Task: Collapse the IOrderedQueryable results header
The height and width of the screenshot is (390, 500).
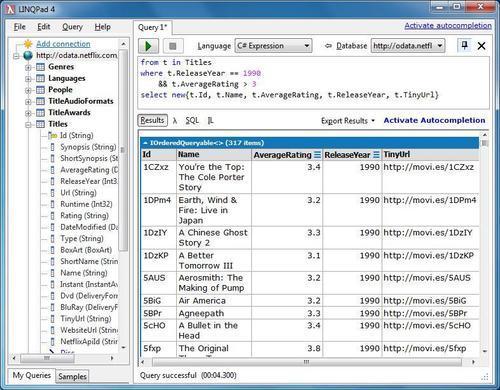Action: 145,143
